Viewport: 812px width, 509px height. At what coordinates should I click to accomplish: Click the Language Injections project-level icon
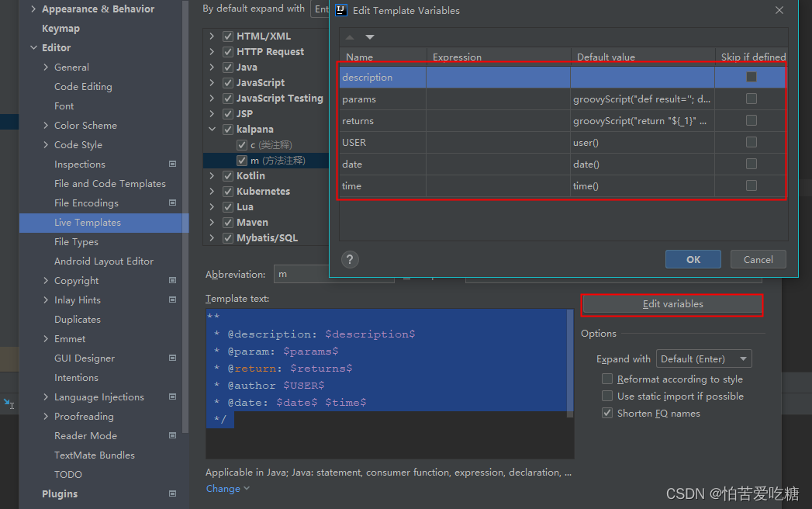(172, 396)
